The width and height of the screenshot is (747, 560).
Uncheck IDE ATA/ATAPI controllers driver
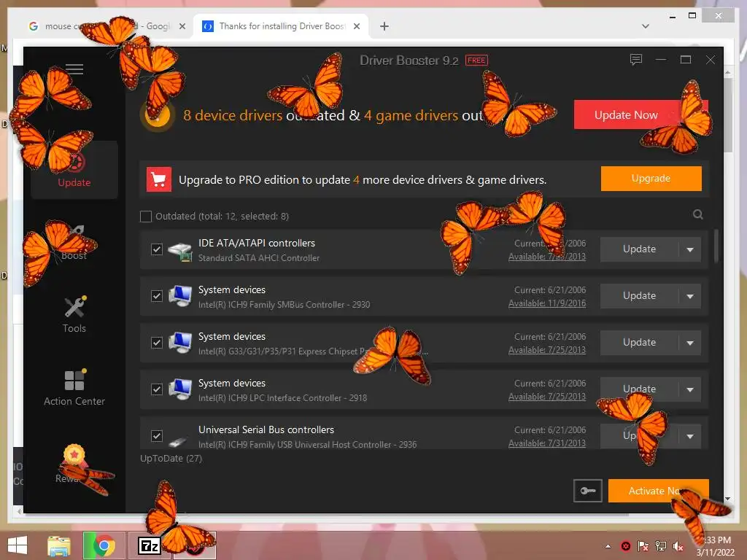point(157,249)
